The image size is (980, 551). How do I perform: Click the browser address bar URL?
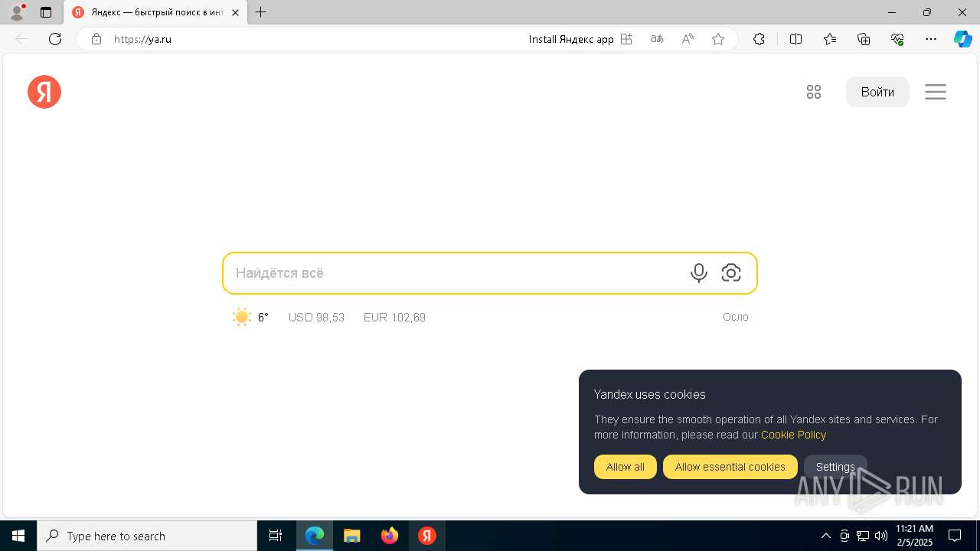coord(142,39)
